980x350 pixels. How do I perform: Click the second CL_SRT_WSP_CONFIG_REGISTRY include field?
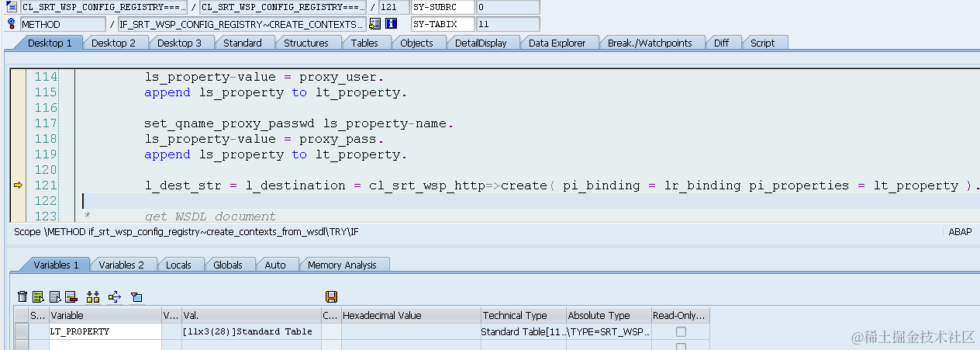283,7
